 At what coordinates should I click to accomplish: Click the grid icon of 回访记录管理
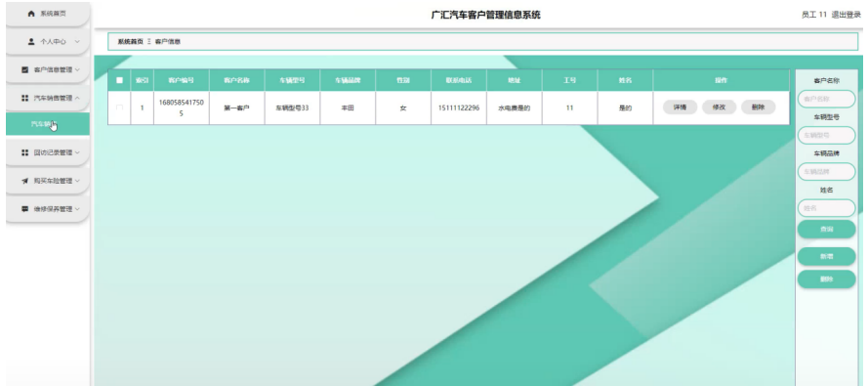pyautogui.click(x=25, y=152)
